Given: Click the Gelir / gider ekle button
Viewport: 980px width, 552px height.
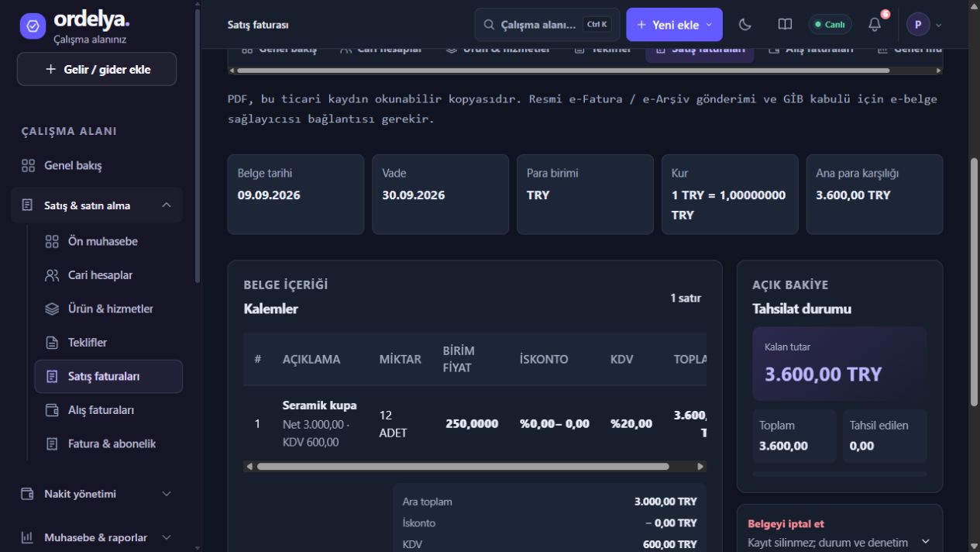Looking at the screenshot, I should coord(97,69).
